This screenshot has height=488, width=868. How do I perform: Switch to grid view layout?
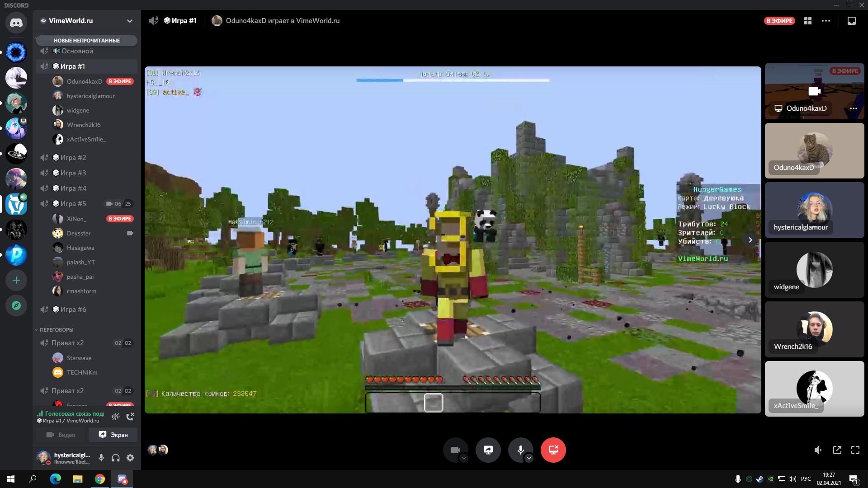point(808,21)
